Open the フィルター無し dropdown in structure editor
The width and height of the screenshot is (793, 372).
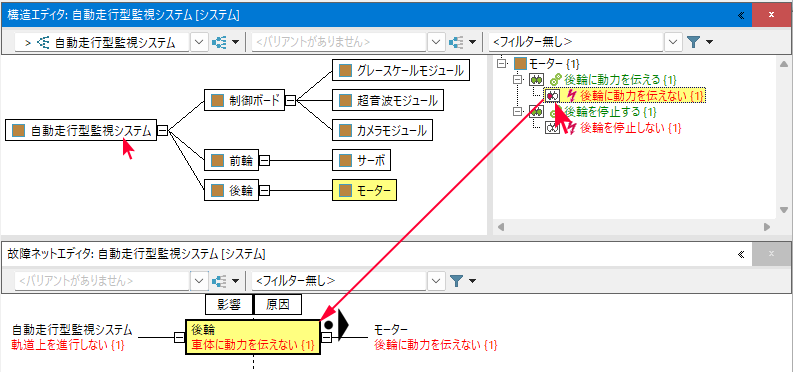coord(673,42)
